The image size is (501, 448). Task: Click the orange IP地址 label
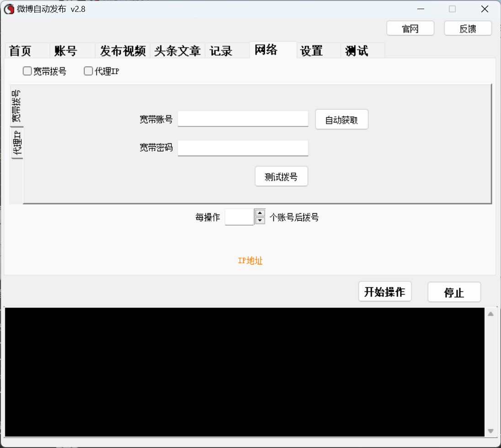tap(250, 261)
